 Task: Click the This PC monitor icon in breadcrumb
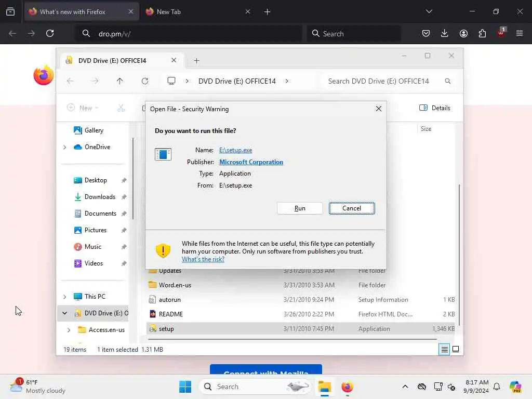tap(171, 81)
